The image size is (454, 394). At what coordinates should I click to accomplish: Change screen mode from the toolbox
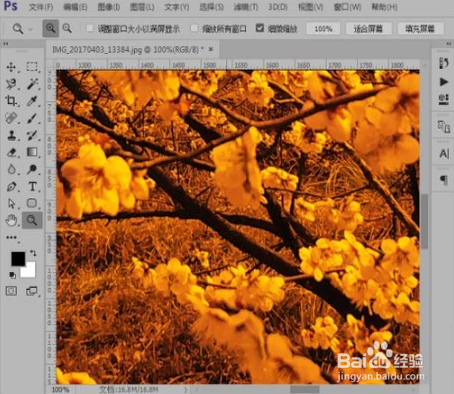coord(32,291)
